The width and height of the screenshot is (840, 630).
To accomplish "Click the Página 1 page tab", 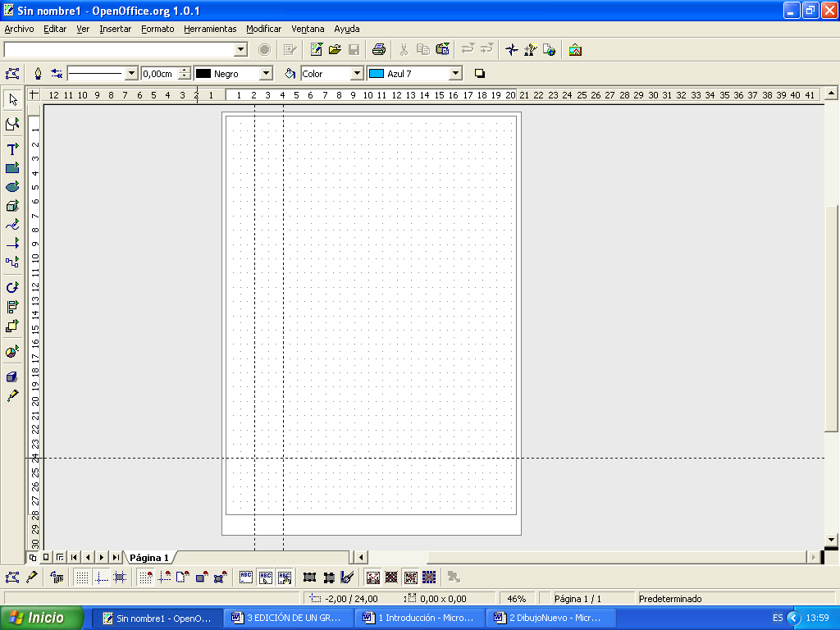I will pos(148,558).
